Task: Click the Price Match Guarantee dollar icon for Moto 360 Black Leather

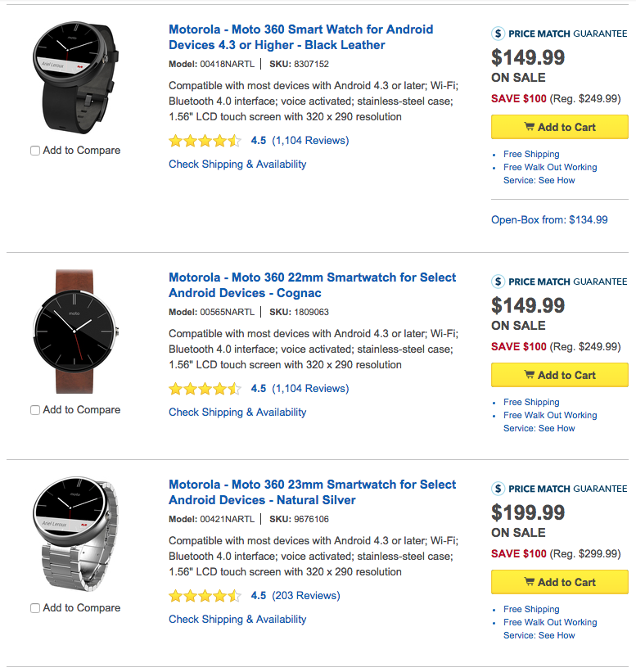Action: (498, 34)
